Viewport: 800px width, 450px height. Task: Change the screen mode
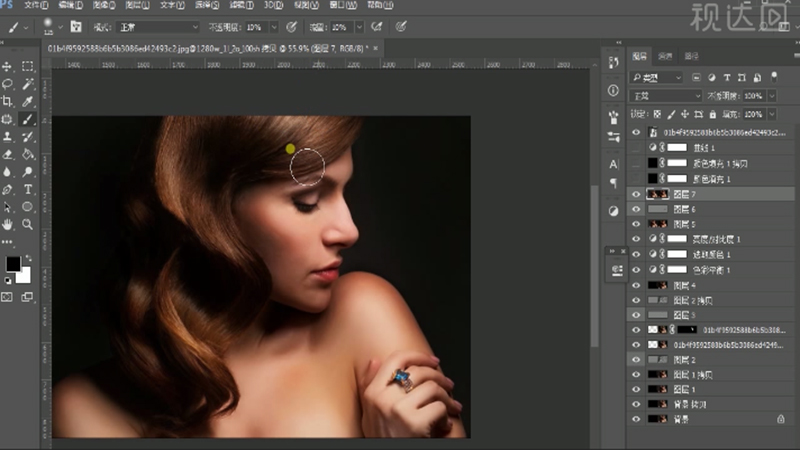pos(28,297)
